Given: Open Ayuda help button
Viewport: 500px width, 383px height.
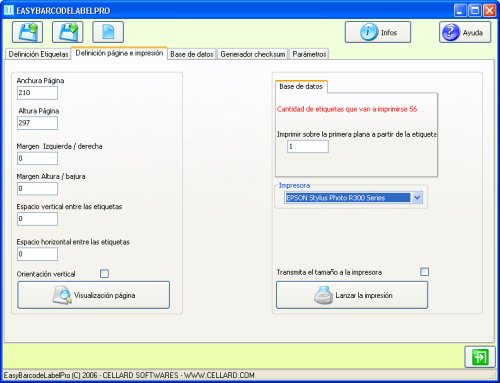Looking at the screenshot, I should pyautogui.click(x=465, y=32).
